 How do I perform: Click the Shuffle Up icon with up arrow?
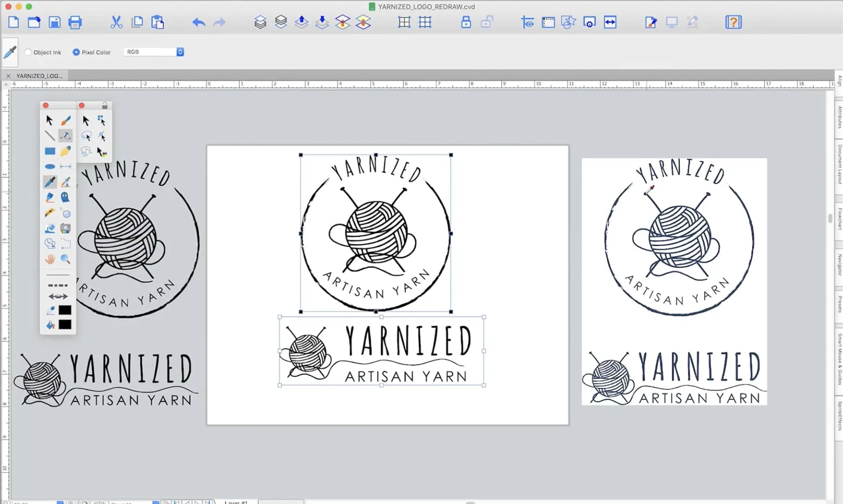coord(301,22)
